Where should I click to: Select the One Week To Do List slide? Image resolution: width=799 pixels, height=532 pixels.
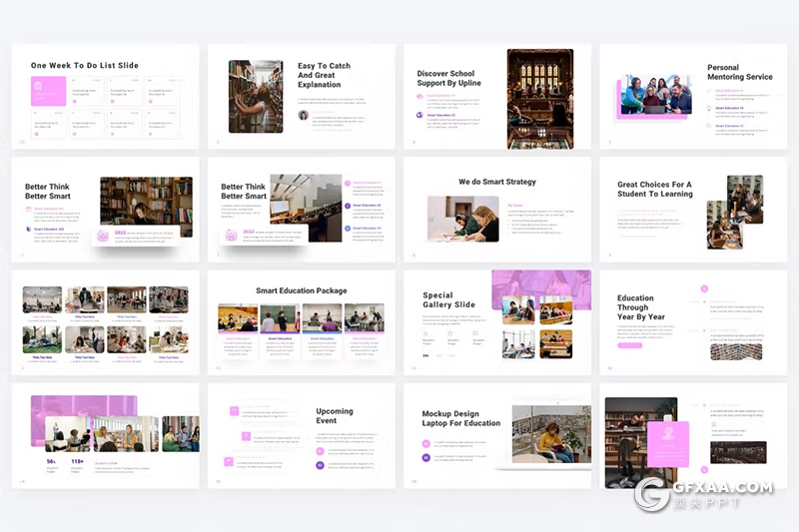click(x=105, y=97)
